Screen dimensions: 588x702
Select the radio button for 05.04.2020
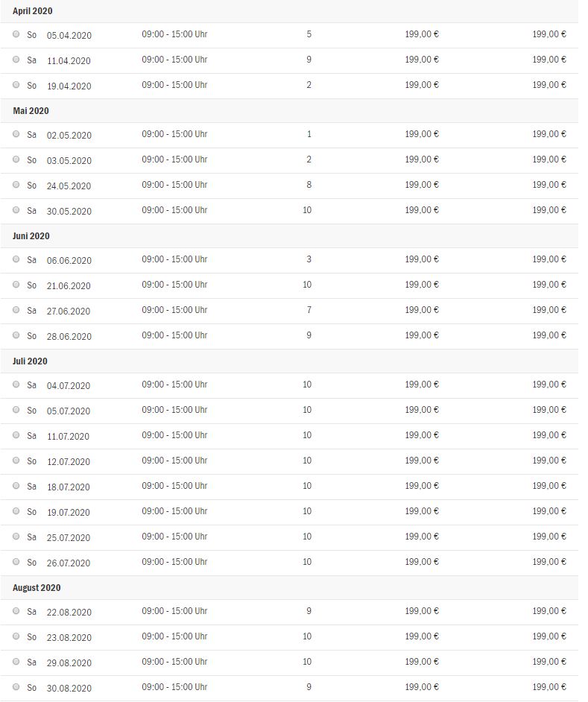[x=16, y=34]
